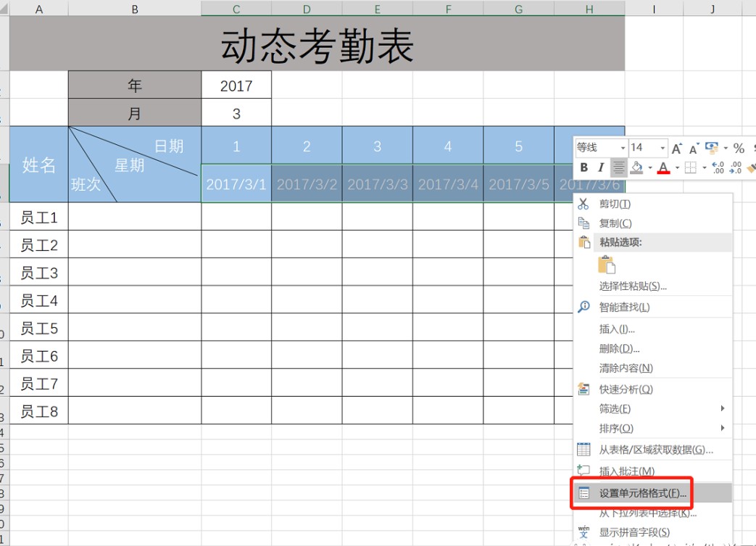
Task: Click the increase font size icon
Action: point(677,148)
